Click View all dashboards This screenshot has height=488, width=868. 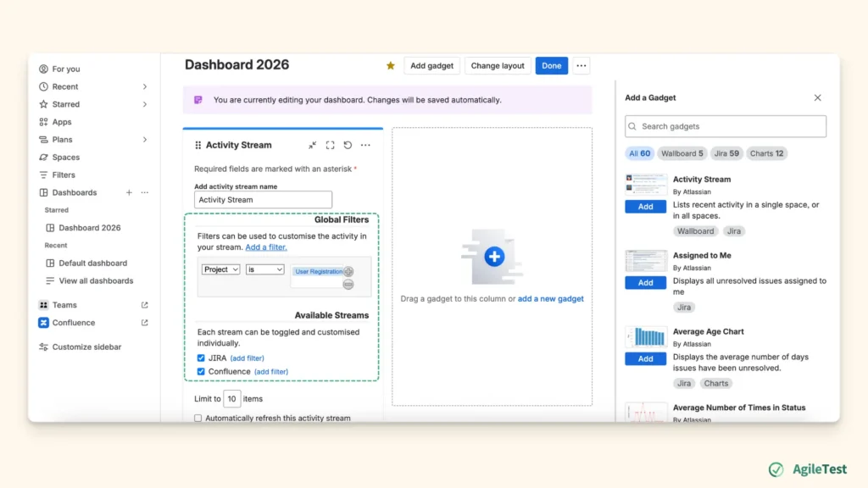[96, 281]
